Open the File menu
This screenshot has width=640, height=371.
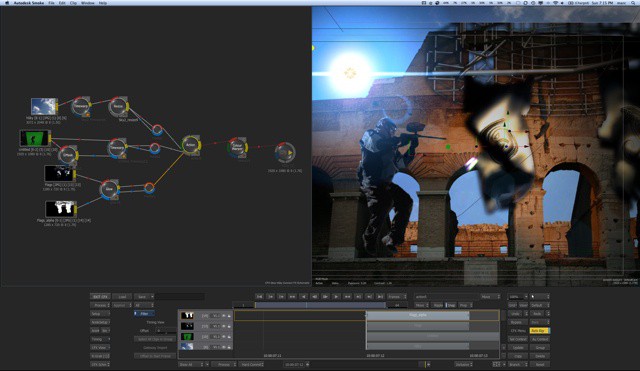point(51,3)
